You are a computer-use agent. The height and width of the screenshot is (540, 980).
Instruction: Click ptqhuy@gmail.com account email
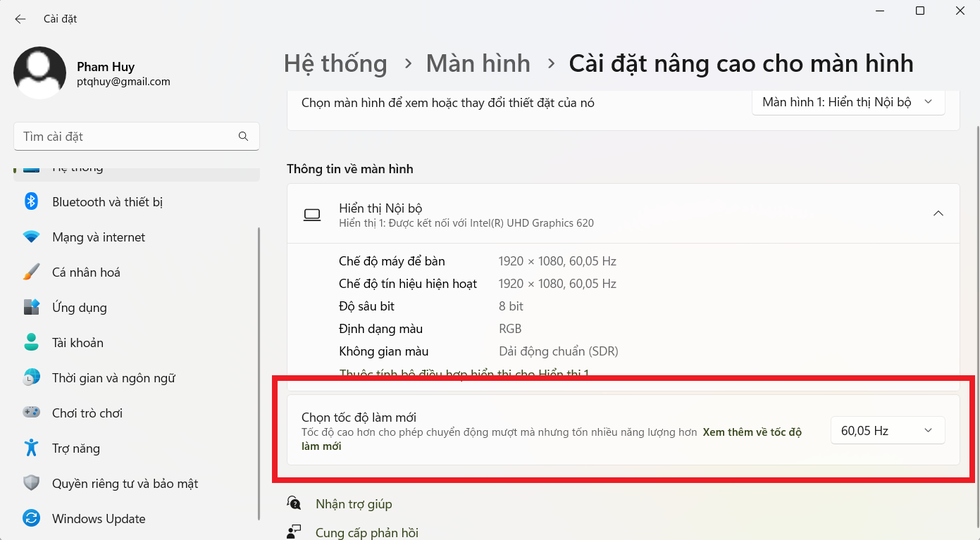pyautogui.click(x=124, y=81)
